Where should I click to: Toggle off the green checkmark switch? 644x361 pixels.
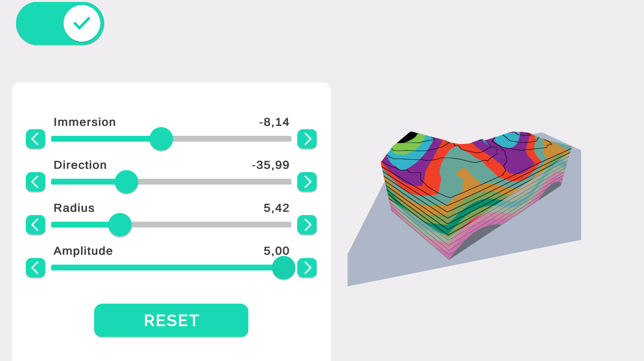60,23
